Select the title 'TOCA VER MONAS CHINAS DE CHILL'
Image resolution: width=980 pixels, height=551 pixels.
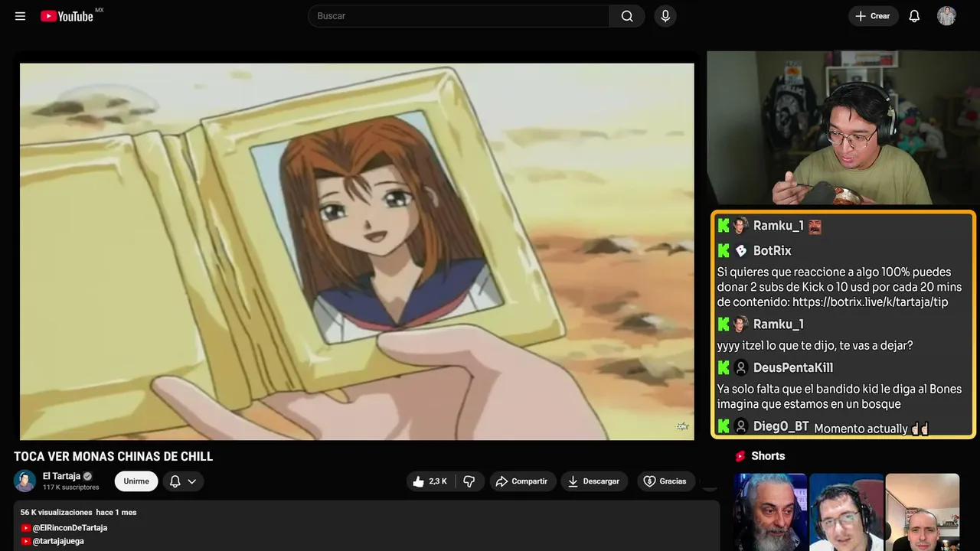pyautogui.click(x=113, y=457)
